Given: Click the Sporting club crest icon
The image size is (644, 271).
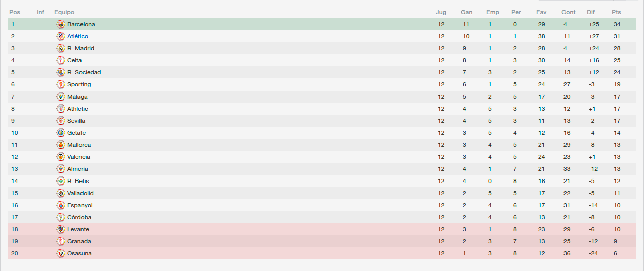Looking at the screenshot, I should [61, 84].
